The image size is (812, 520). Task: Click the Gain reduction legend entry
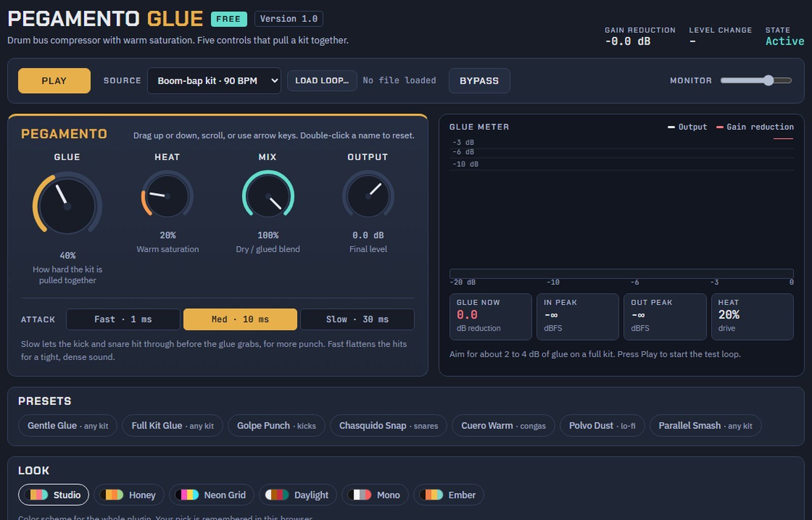[x=755, y=127]
